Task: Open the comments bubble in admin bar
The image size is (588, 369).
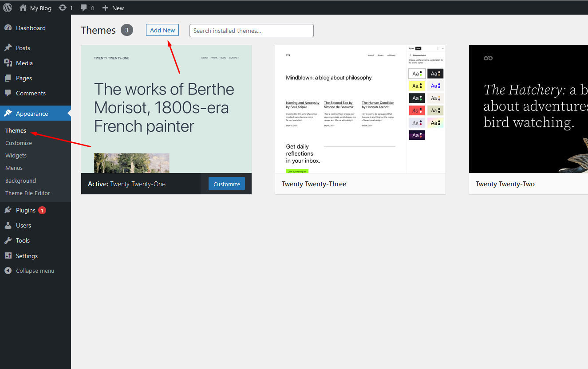Action: coord(84,8)
